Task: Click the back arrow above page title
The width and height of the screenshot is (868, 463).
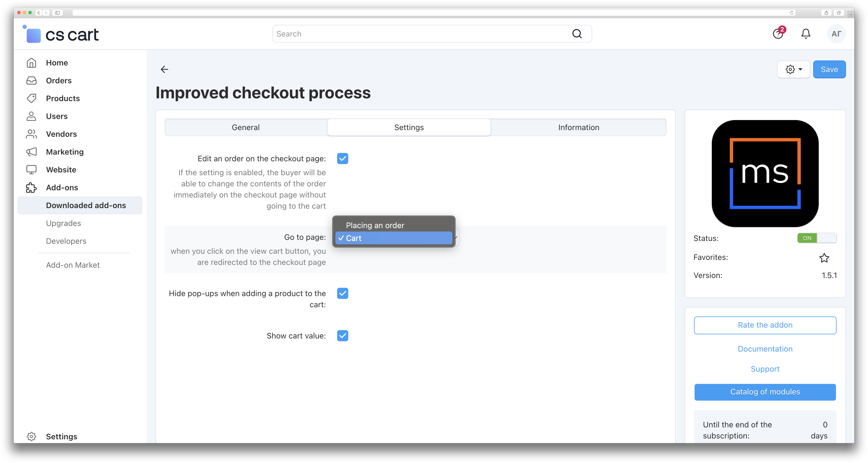Action: (x=165, y=69)
